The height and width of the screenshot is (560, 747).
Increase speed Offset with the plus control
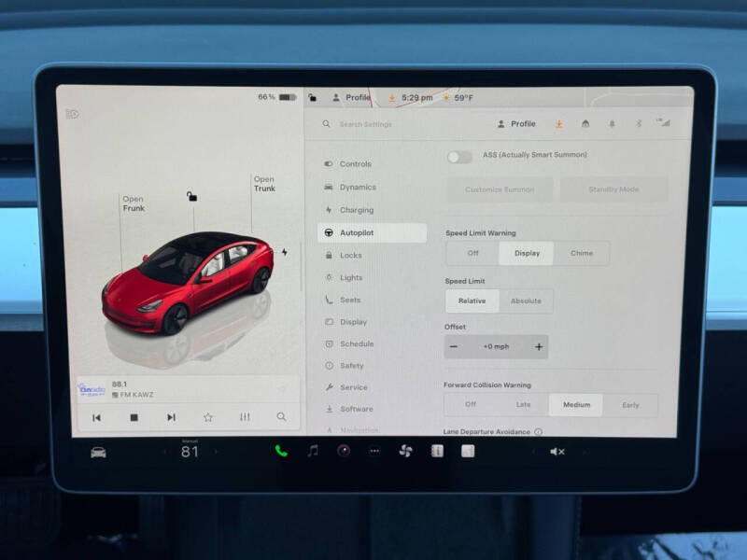point(539,346)
